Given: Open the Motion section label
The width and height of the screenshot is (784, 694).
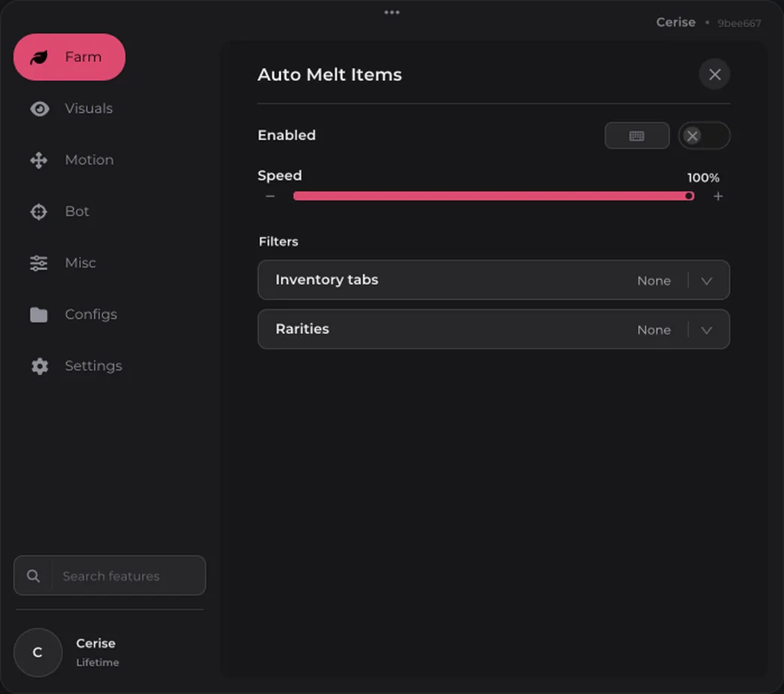Looking at the screenshot, I should pyautogui.click(x=90, y=160).
